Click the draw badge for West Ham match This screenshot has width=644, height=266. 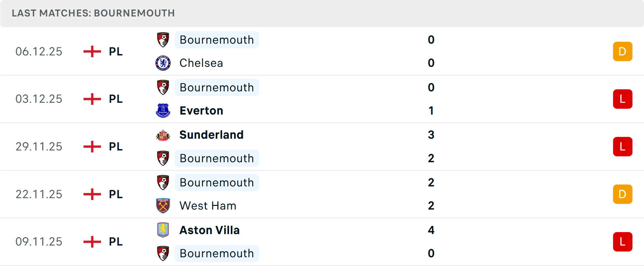tap(623, 194)
